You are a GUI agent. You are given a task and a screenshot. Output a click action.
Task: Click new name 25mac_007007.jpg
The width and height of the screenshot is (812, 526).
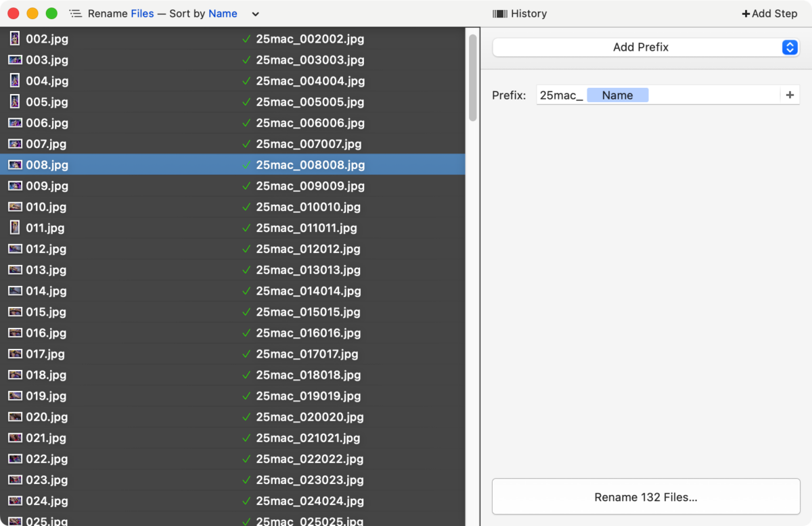pos(309,144)
